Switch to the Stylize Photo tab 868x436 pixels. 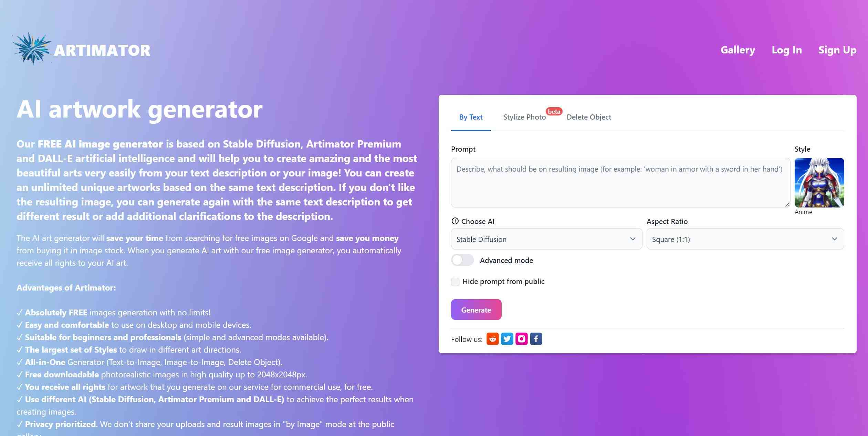point(524,116)
